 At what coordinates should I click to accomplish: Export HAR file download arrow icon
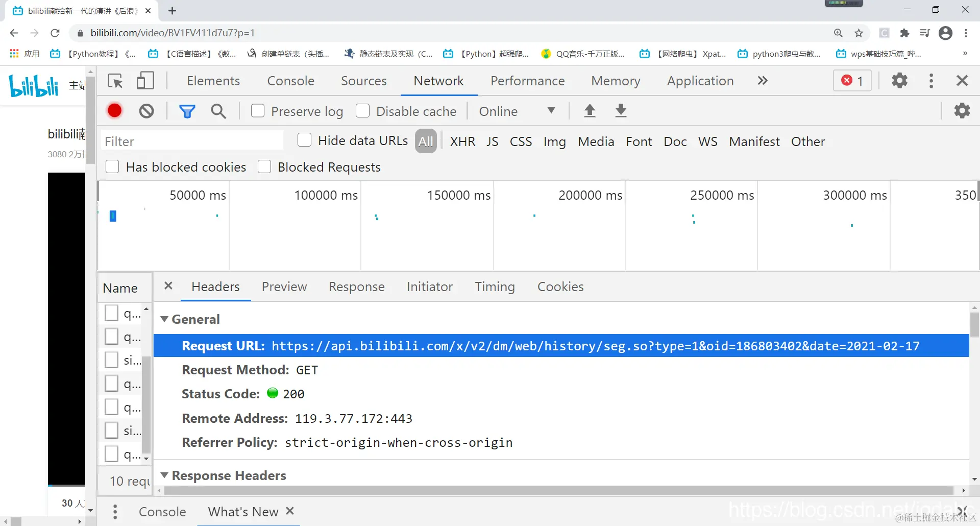(621, 110)
